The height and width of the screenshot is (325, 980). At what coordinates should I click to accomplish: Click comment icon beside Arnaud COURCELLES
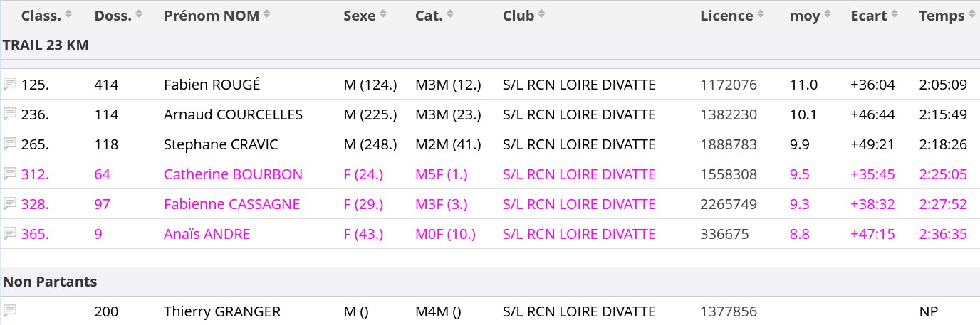(10, 114)
